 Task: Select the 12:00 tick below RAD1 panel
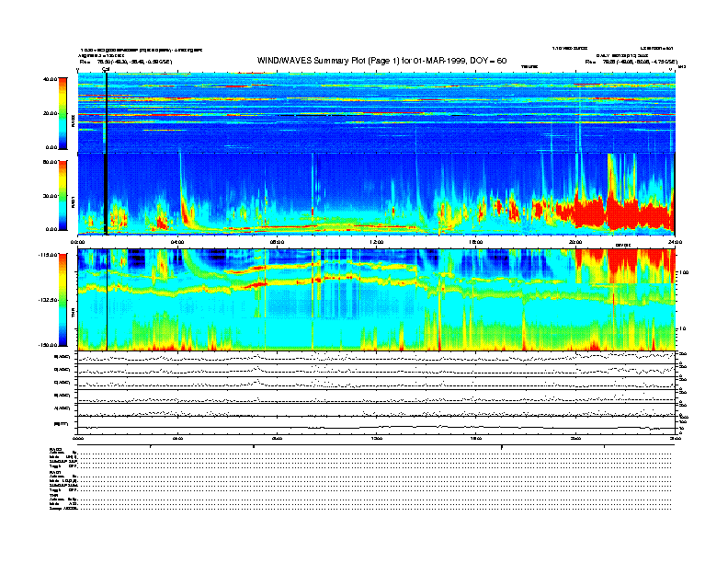click(x=377, y=241)
